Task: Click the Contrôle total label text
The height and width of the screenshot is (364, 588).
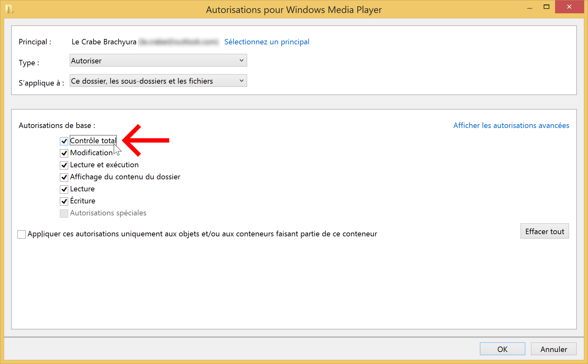Action: (x=93, y=141)
